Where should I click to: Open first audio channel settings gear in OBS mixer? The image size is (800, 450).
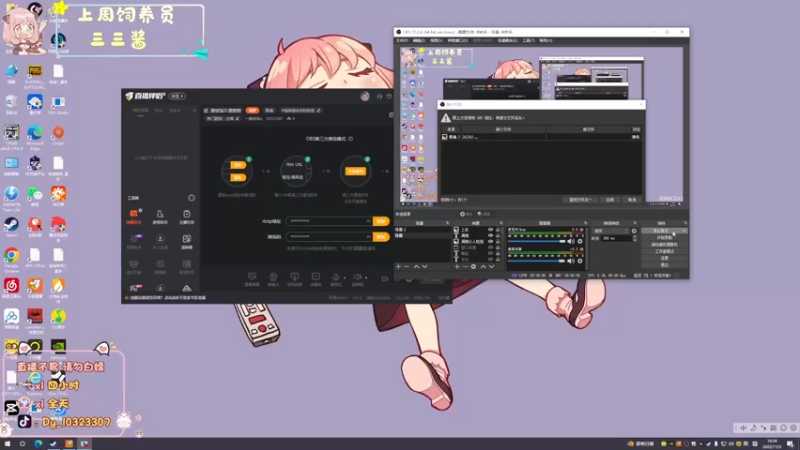coord(580,241)
